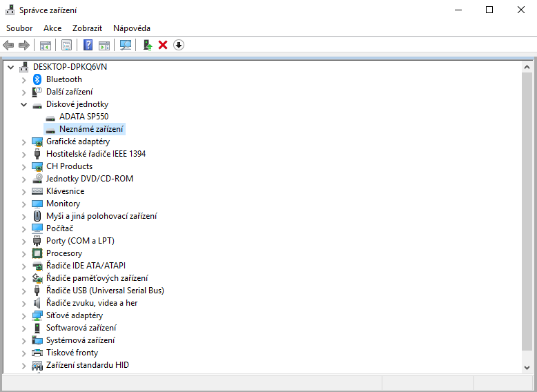Click the red X uninstall device icon
Viewport: 537px width, 392px height.
[163, 45]
